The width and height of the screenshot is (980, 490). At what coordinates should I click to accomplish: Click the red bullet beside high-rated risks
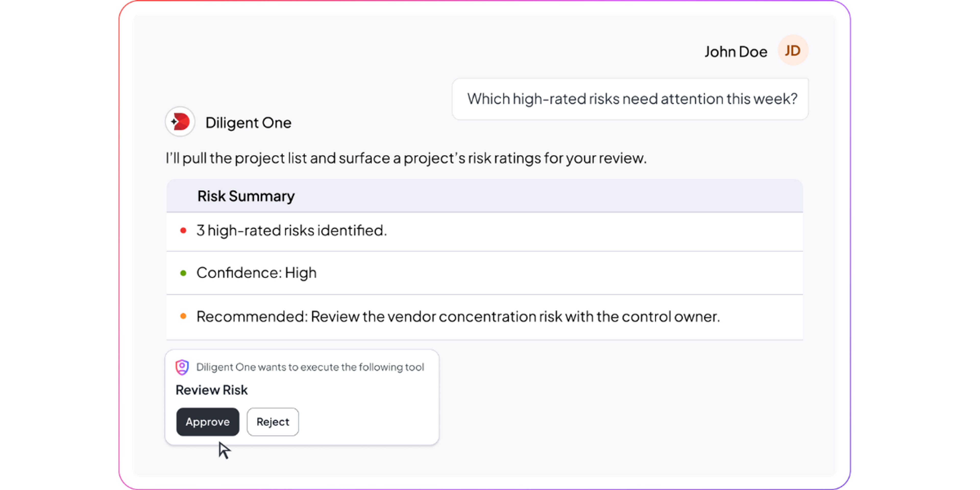[x=183, y=230]
